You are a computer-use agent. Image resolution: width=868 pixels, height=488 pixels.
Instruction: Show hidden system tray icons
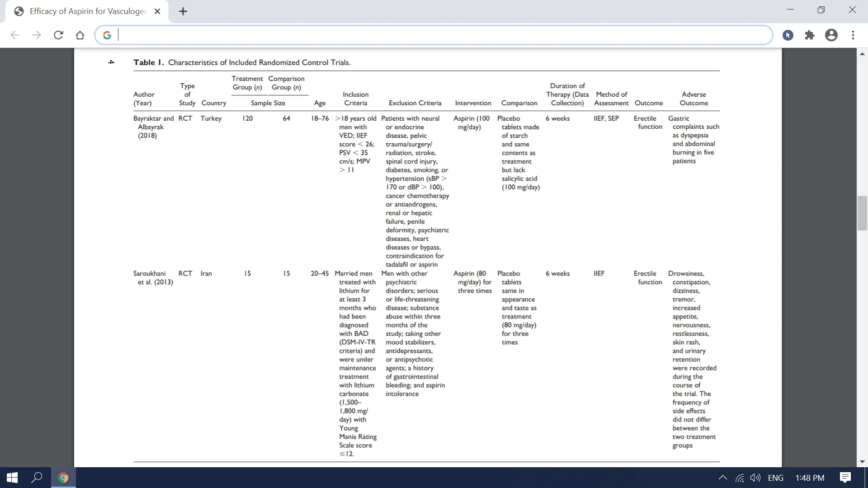pos(723,478)
